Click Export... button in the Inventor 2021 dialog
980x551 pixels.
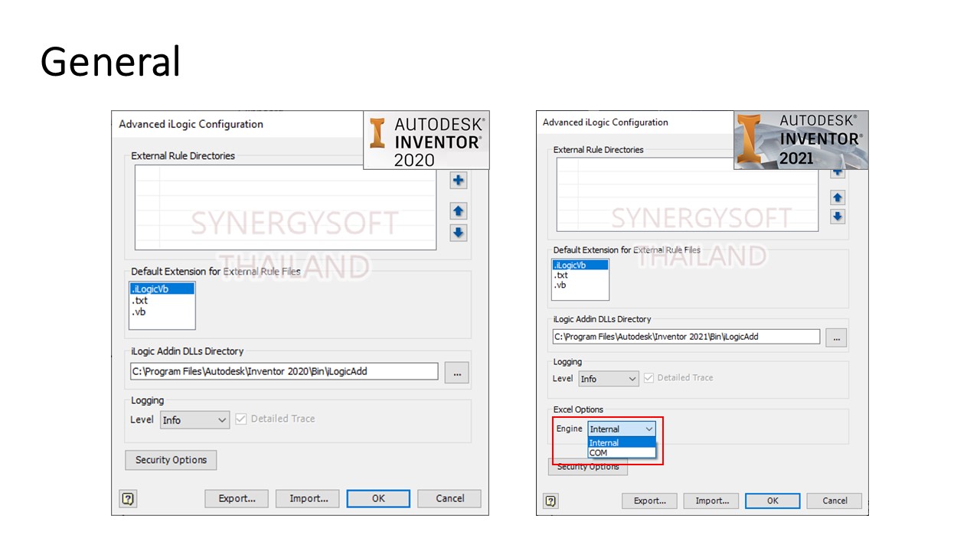(649, 501)
